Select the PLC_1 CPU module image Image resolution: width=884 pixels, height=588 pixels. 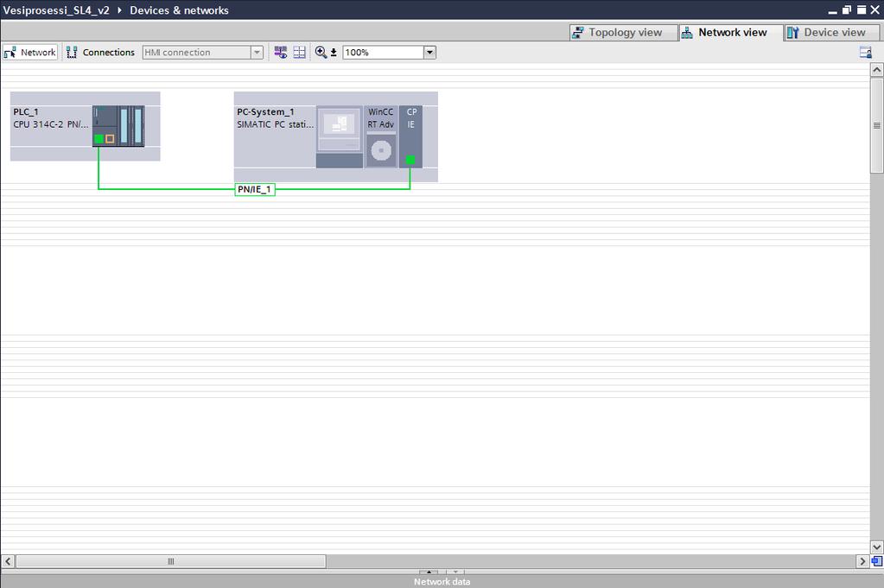tap(118, 126)
